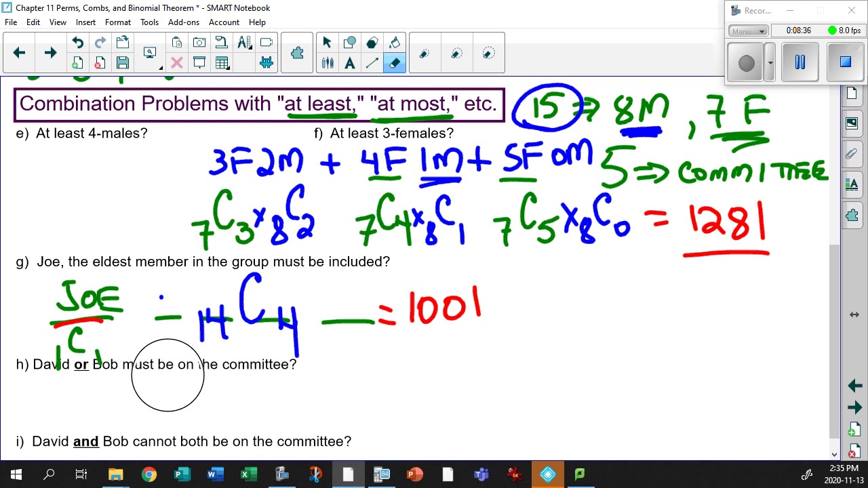This screenshot has width=868, height=488.
Task: Pause the screen recording
Action: 800,62
